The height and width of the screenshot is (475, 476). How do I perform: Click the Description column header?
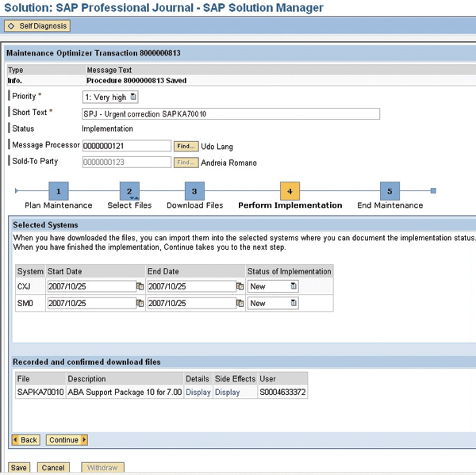125,379
